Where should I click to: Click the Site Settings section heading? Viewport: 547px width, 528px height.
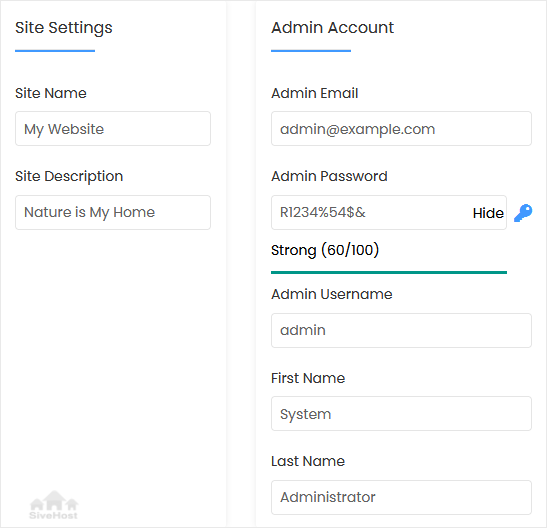coord(64,28)
